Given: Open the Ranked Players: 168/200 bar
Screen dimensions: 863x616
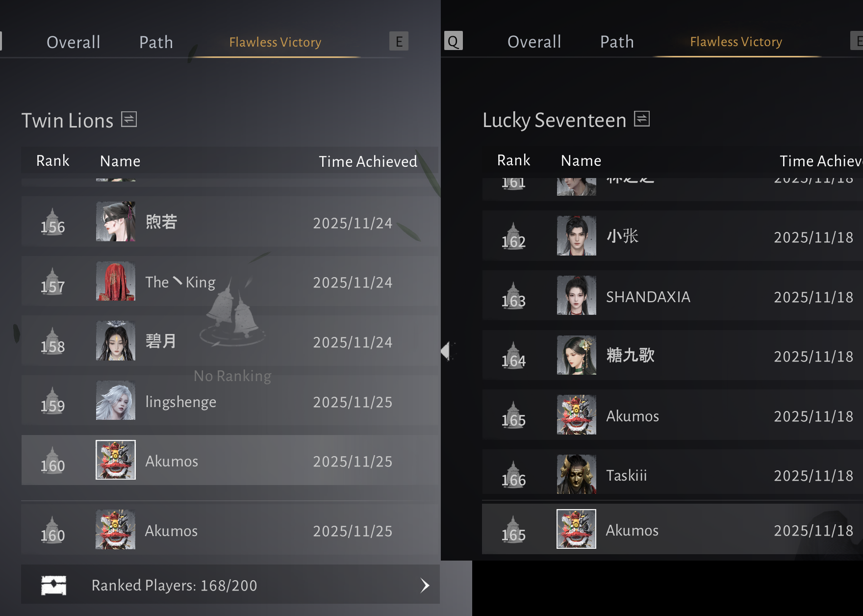Looking at the screenshot, I should 230,585.
